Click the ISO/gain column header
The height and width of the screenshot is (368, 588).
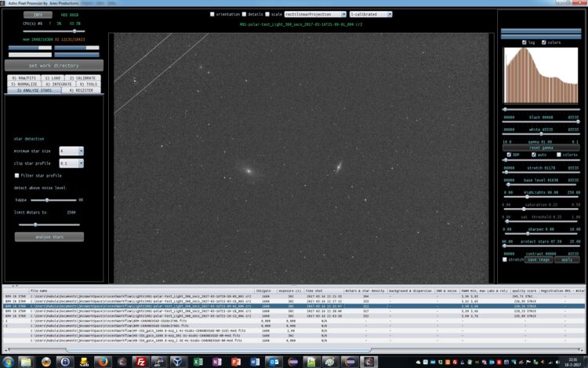pos(266,291)
